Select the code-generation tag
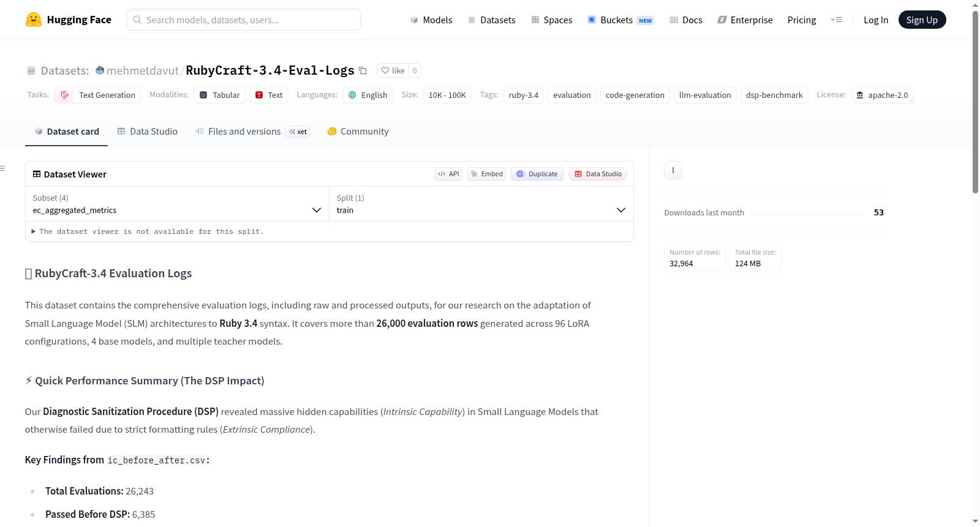Viewport: 980px width, 527px height. pos(635,95)
